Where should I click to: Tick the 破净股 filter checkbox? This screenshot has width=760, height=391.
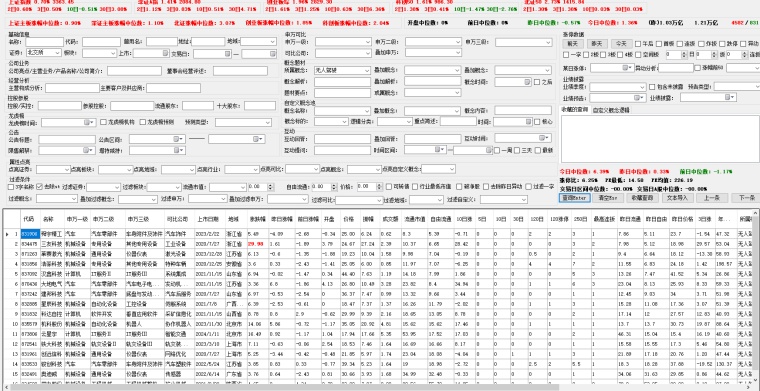(x=459, y=187)
